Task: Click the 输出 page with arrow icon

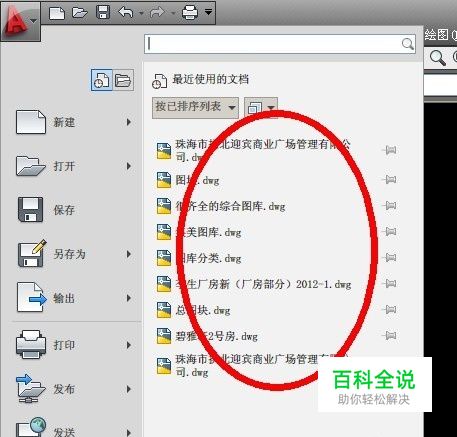Action: [31, 297]
